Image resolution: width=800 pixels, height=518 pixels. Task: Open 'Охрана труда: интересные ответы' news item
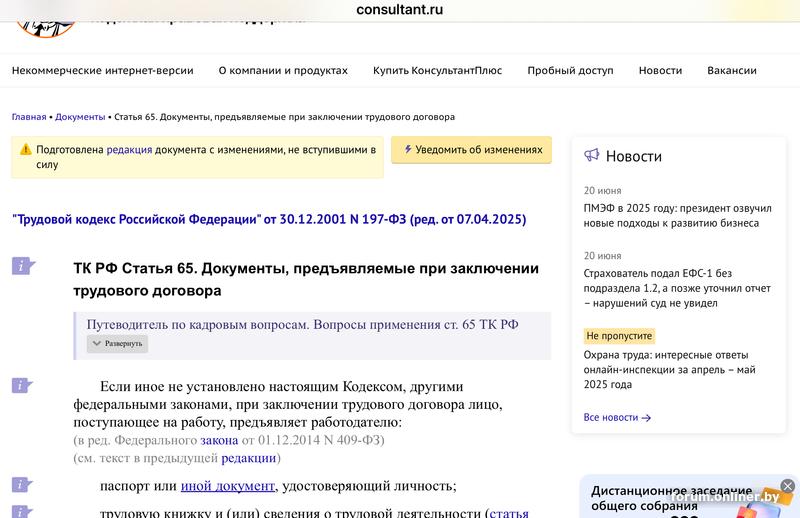[669, 369]
